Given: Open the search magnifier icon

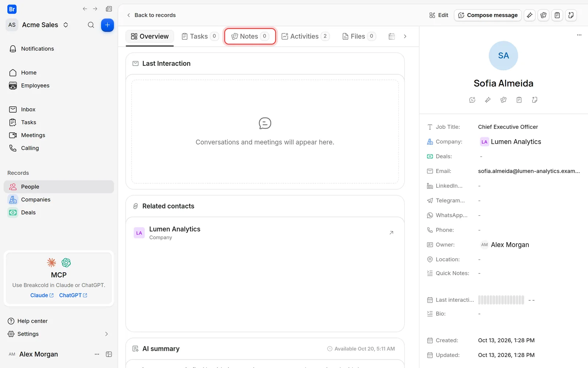Looking at the screenshot, I should [91, 25].
